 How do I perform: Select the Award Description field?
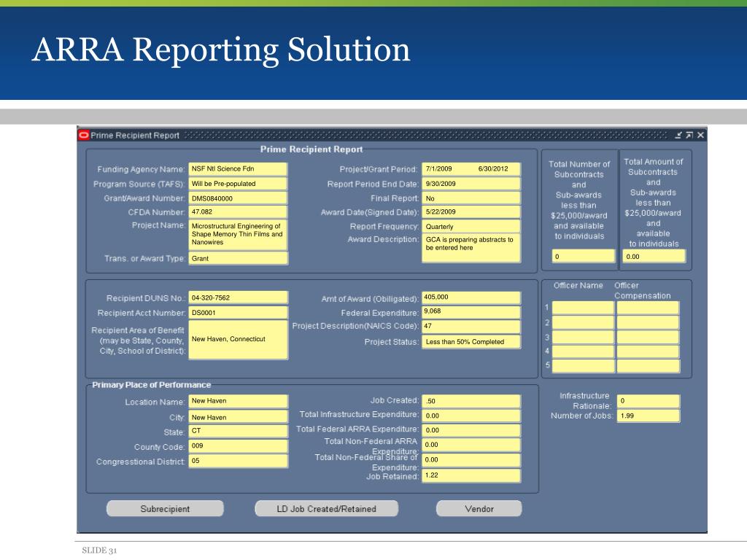(471, 248)
